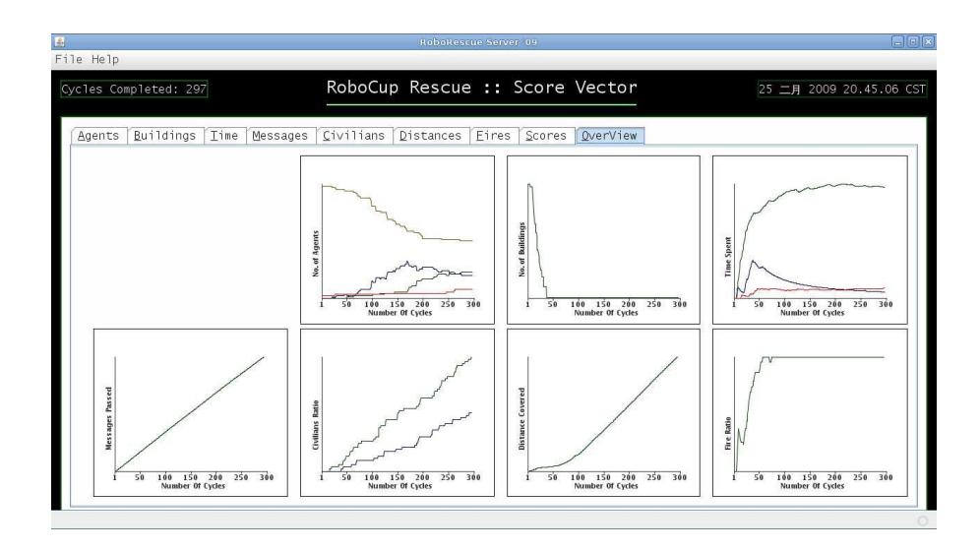The image size is (980, 551).
Task: Switch to the Buildings tab
Action: tap(165, 136)
